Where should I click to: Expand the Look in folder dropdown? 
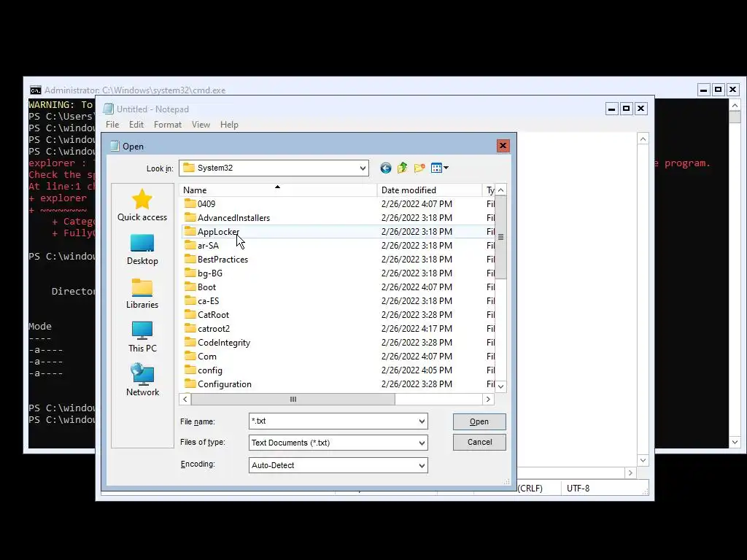pos(363,168)
